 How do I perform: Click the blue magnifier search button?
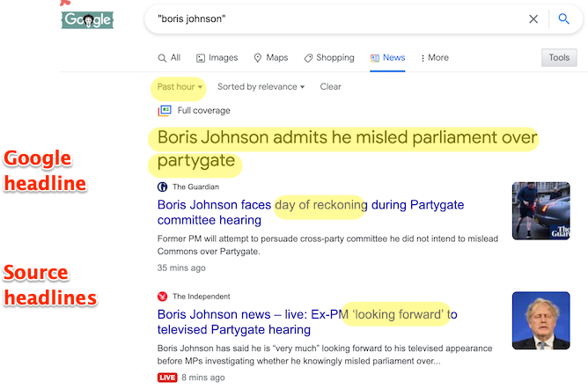(x=564, y=19)
